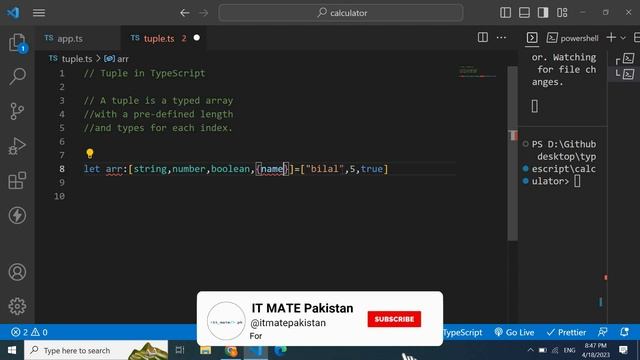Open Chrome from the taskbar
The height and width of the screenshot is (360, 640).
(231, 350)
